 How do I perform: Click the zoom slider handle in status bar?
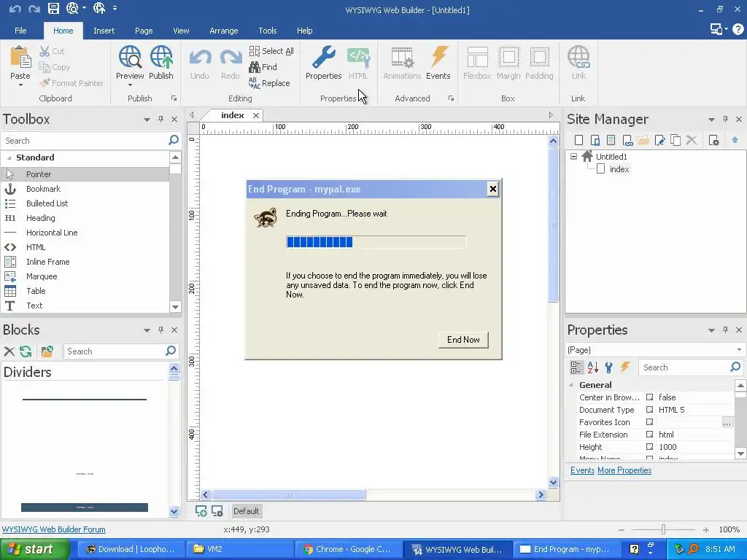663,529
